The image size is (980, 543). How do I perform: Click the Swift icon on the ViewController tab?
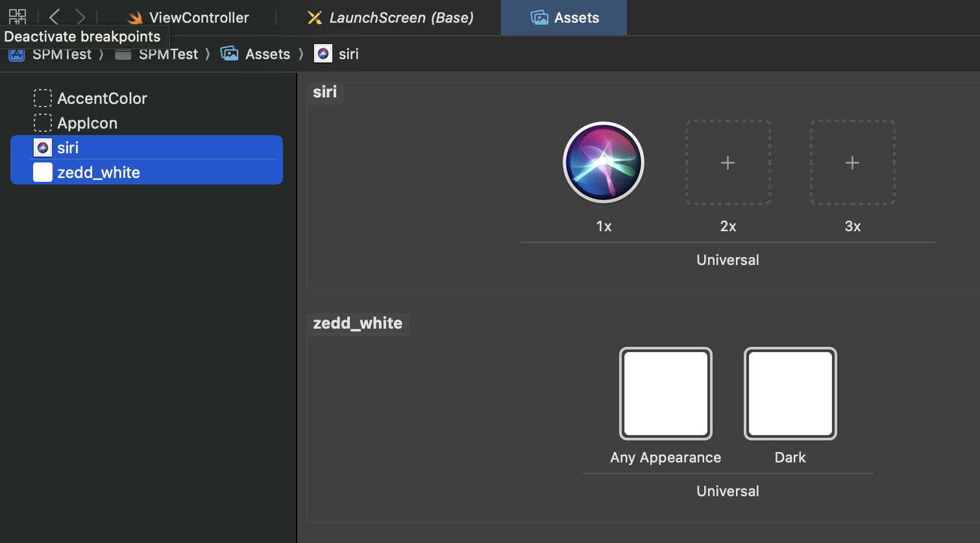(x=135, y=18)
